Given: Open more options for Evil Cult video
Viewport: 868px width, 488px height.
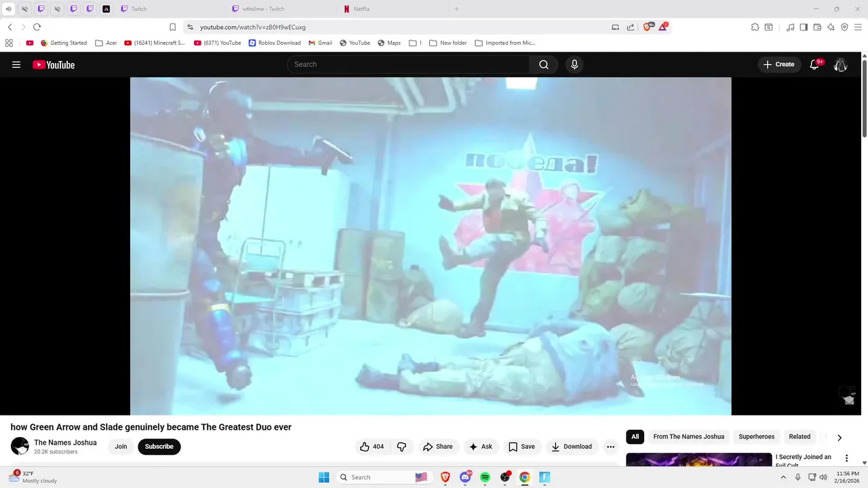Looking at the screenshot, I should point(846,459).
